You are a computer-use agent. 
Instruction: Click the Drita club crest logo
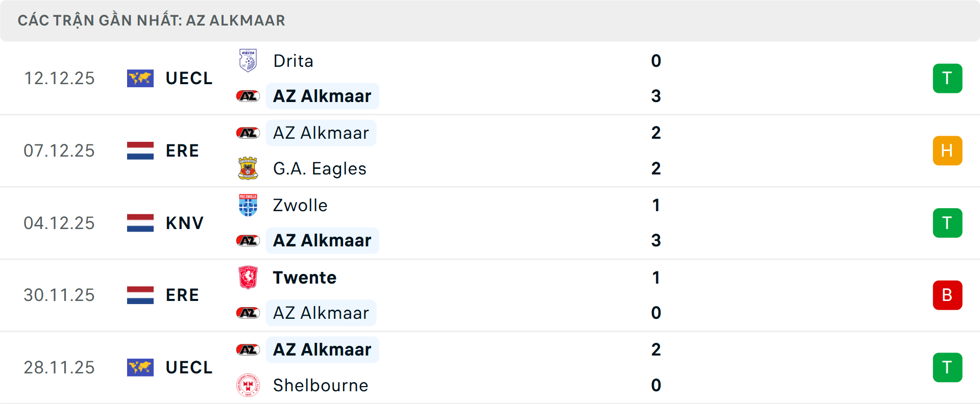pos(248,61)
